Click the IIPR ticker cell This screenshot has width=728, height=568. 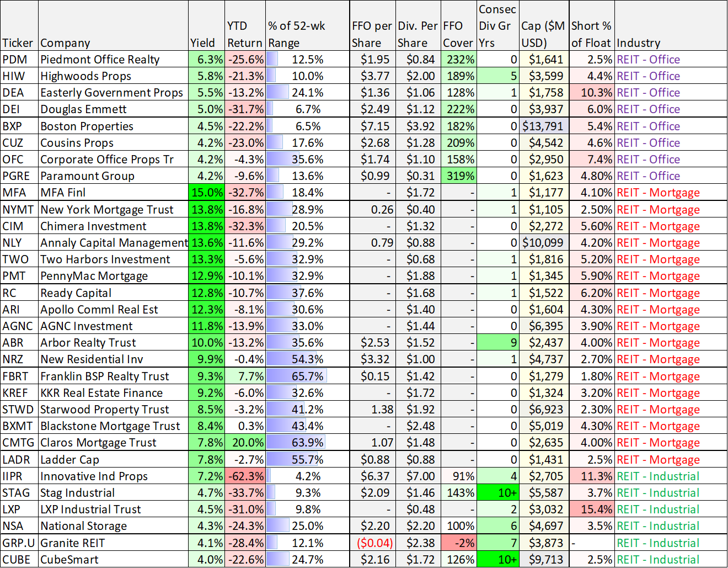(19, 476)
